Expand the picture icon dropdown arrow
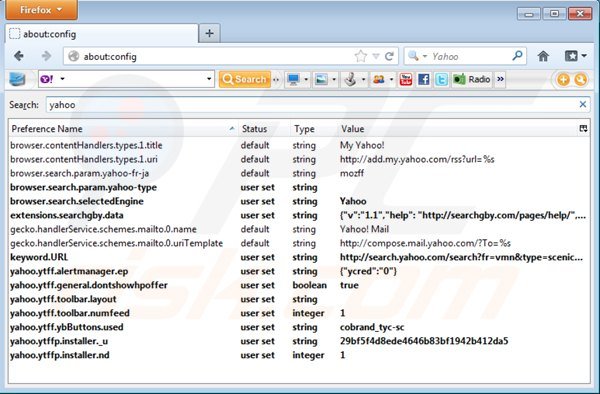 click(334, 80)
